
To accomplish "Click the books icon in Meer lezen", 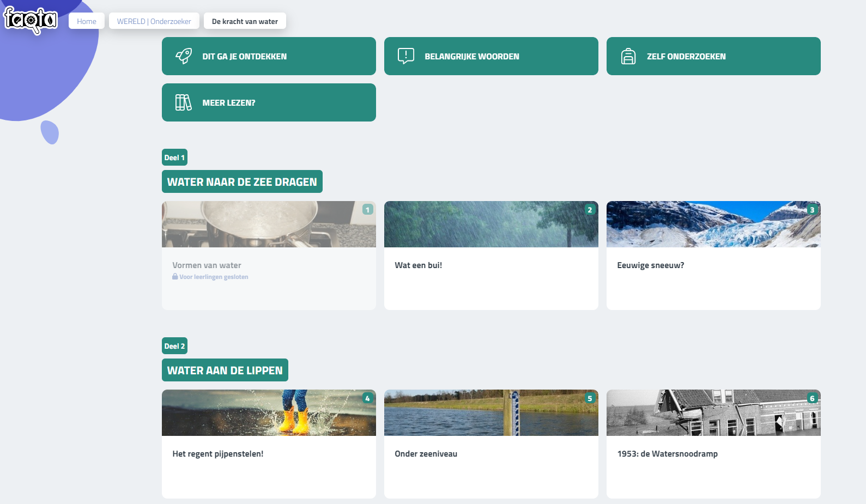I will (184, 102).
